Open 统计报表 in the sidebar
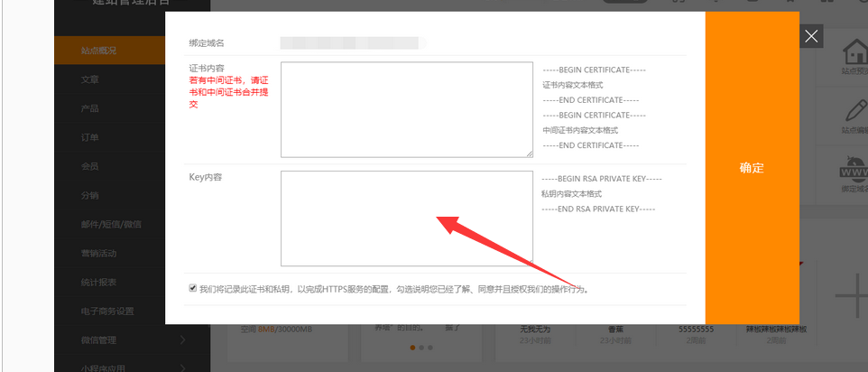 click(98, 283)
